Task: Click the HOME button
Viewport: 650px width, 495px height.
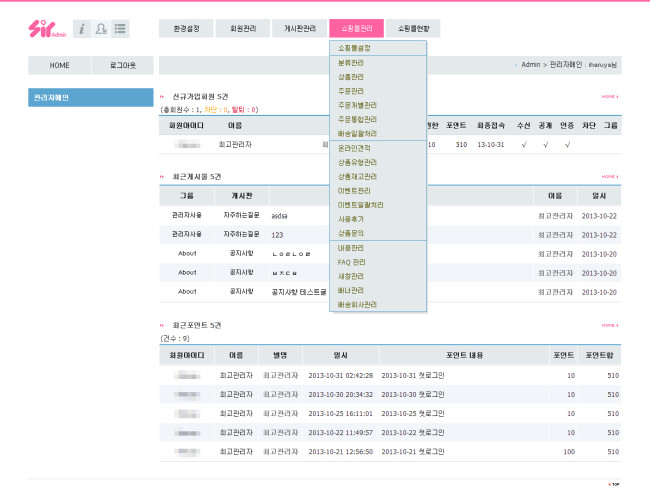Action: coord(59,65)
